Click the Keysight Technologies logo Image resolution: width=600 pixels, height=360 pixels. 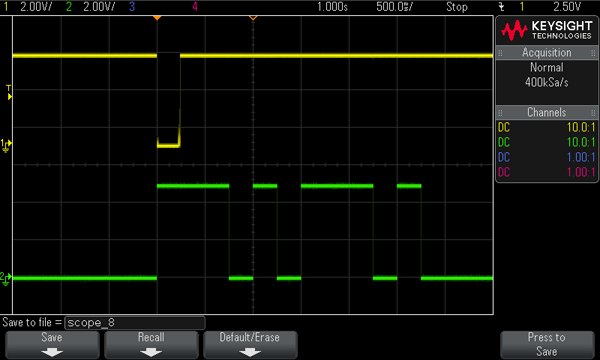tap(547, 31)
